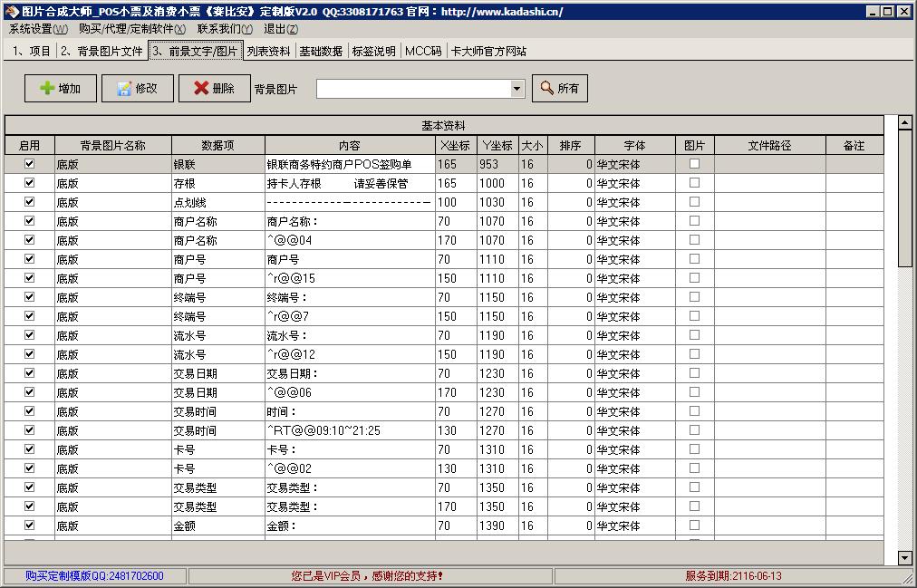Click Y坐标 value 1390
The image size is (917, 588).
click(x=497, y=525)
